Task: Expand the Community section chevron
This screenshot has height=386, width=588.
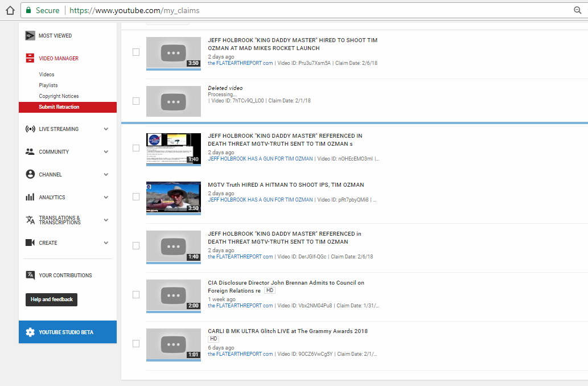Action: 106,151
